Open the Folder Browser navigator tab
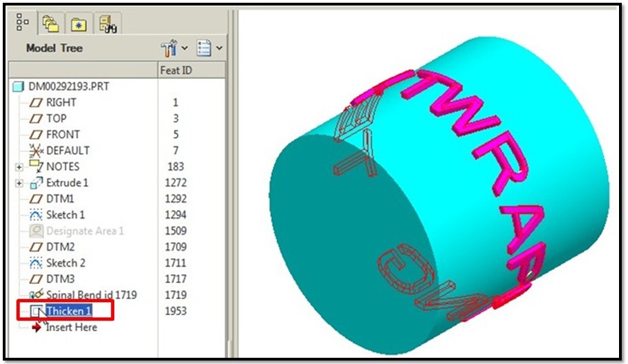This screenshot has height=364, width=628. click(51, 24)
